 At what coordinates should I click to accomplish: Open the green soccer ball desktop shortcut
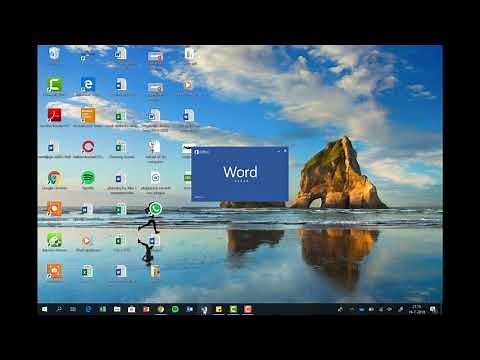coord(54,240)
